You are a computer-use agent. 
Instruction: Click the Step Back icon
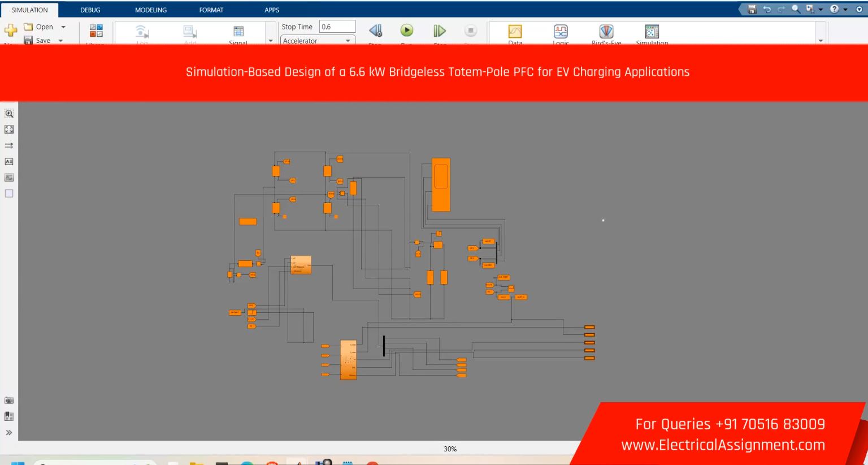375,31
